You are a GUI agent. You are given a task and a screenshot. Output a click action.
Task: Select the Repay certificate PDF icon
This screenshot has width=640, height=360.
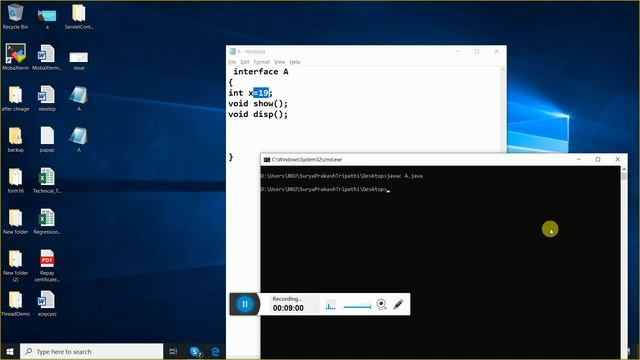coord(47,266)
